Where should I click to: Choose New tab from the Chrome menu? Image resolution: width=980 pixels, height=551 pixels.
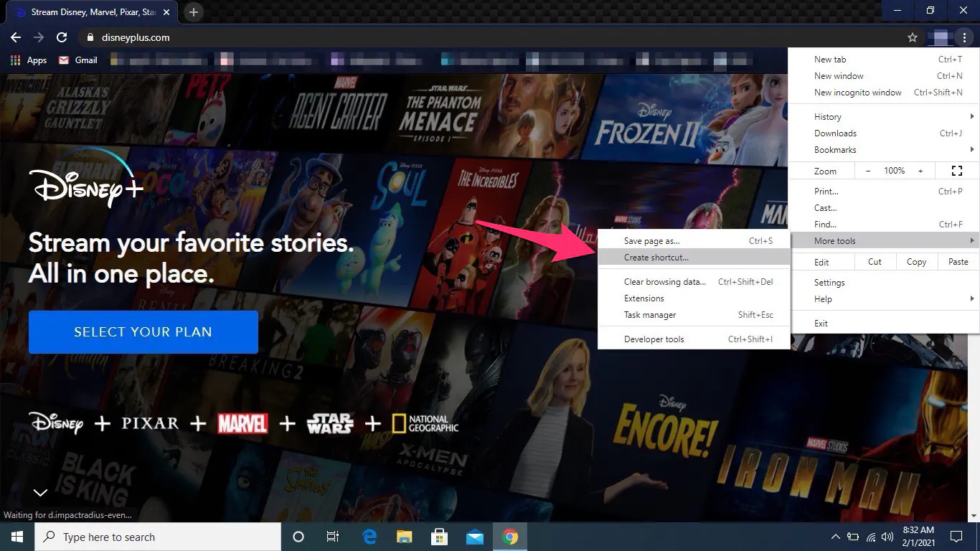(884, 60)
